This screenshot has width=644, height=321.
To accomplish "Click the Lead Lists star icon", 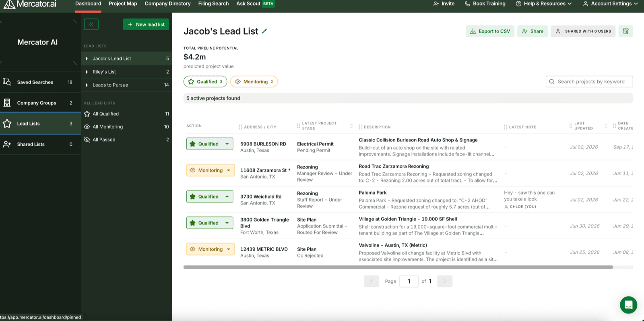I will click(x=7, y=124).
